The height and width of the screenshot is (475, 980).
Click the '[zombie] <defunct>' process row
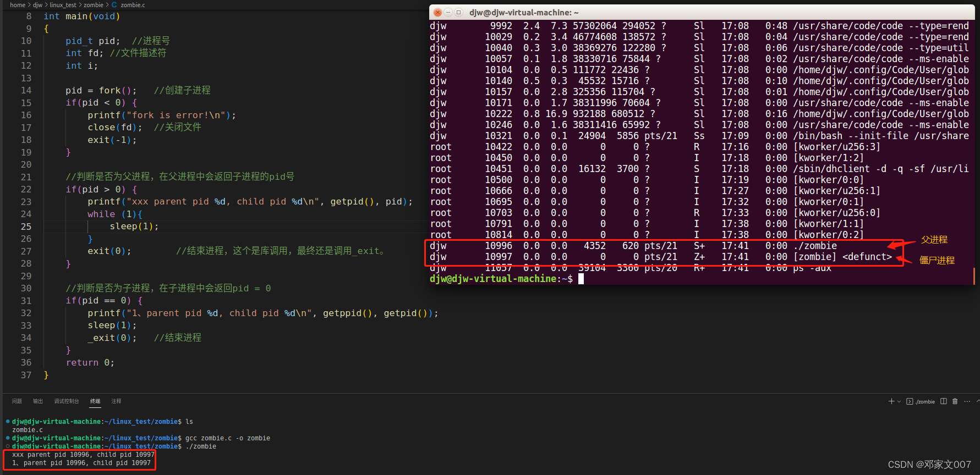pyautogui.click(x=661, y=257)
